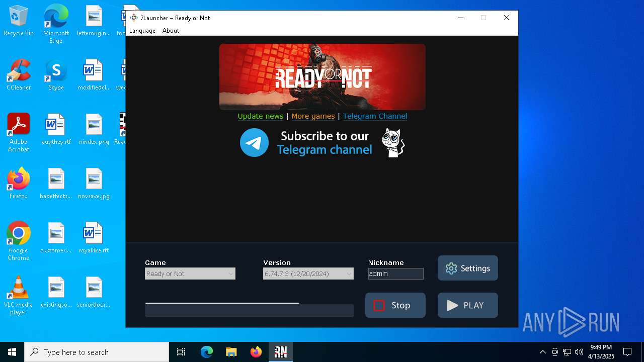The image size is (644, 362).
Task: Select the VLC media player shortcut
Action: [19, 296]
